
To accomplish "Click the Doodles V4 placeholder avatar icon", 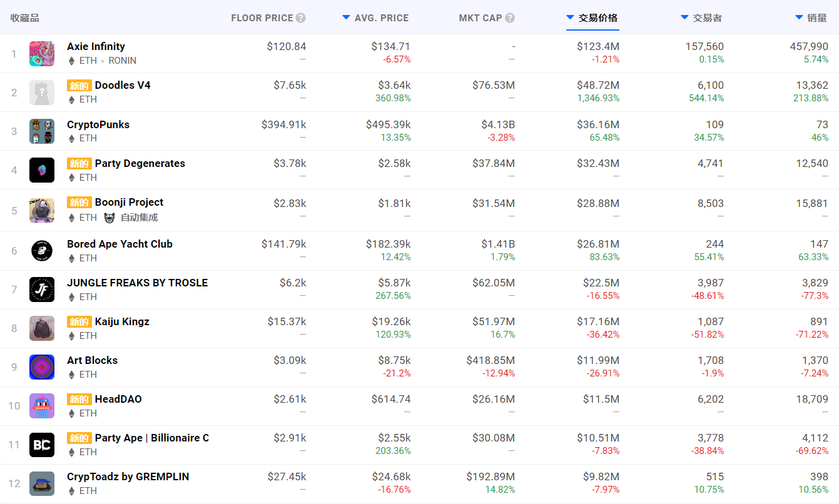I will (42, 93).
